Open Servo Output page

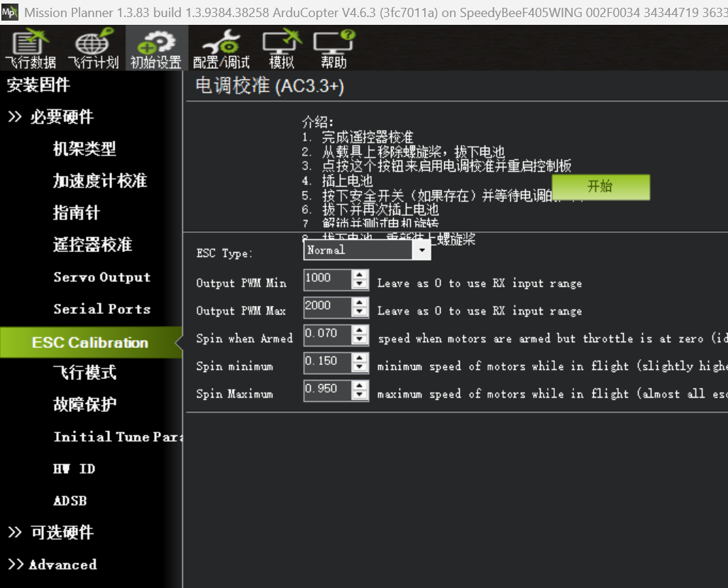click(x=101, y=277)
